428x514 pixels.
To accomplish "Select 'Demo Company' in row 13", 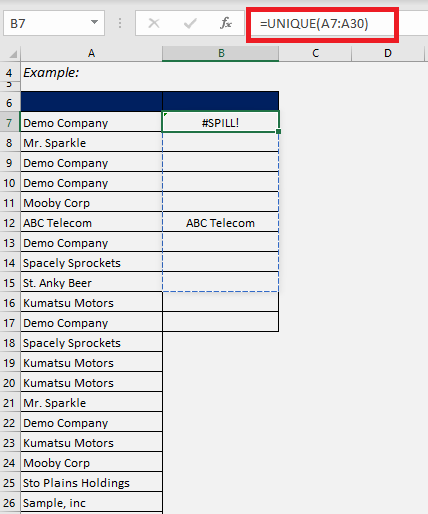I will point(91,243).
